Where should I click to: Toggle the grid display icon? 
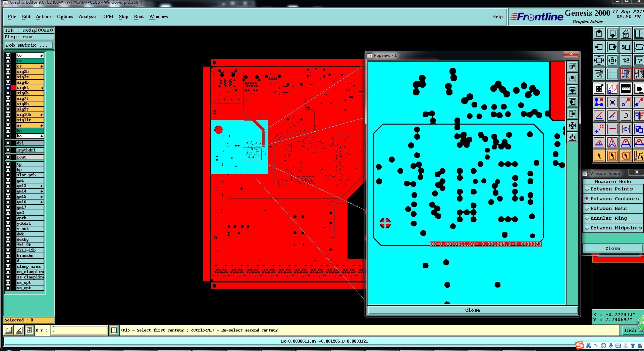pyautogui.click(x=612, y=74)
